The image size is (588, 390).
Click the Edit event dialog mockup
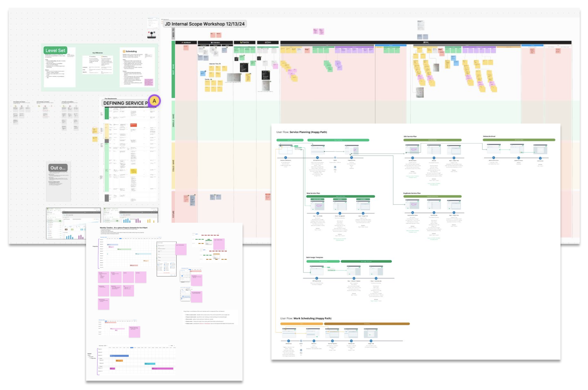point(166,259)
